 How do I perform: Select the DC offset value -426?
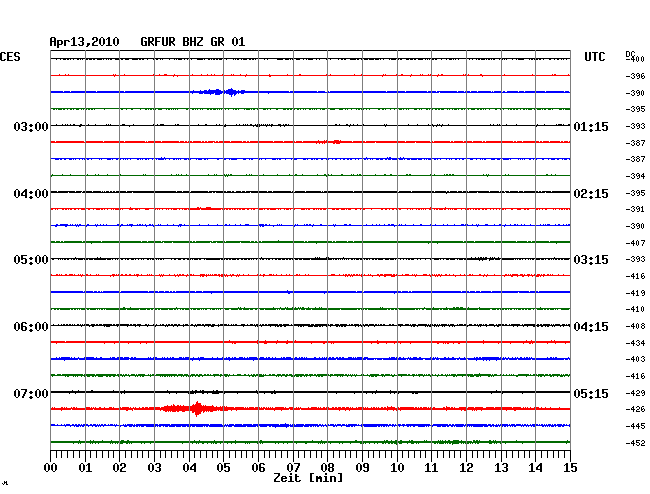[x=635, y=409]
